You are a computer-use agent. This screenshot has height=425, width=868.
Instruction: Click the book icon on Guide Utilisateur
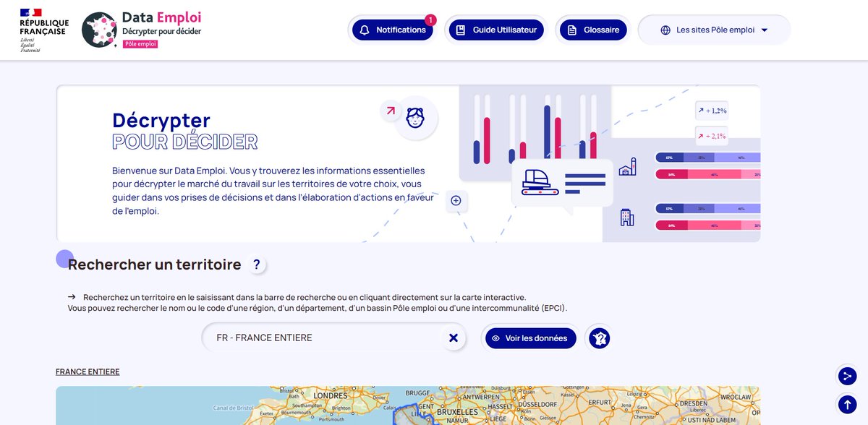[460, 30]
